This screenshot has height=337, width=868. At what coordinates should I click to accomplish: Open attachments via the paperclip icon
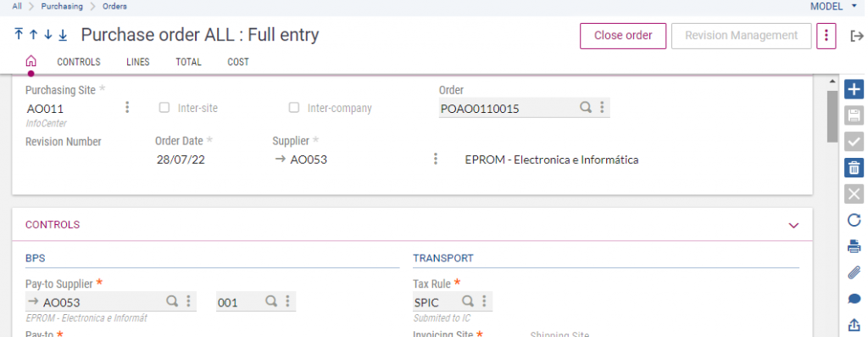(854, 272)
